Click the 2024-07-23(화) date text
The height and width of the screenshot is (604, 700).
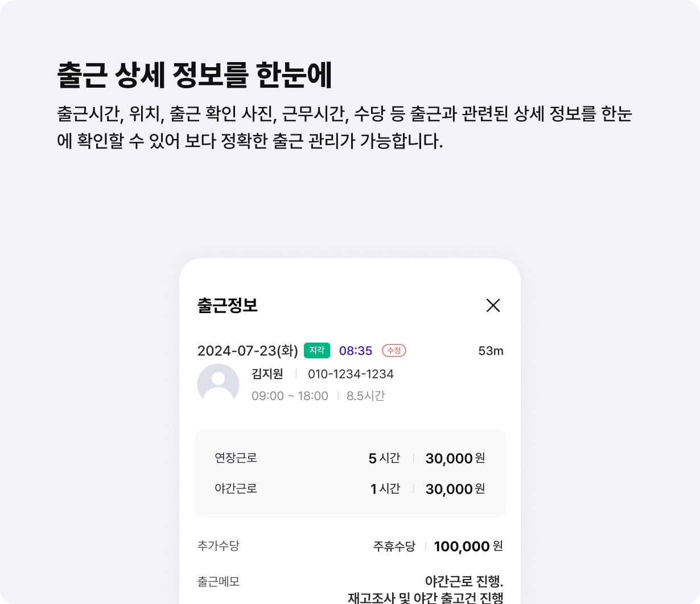[248, 351]
